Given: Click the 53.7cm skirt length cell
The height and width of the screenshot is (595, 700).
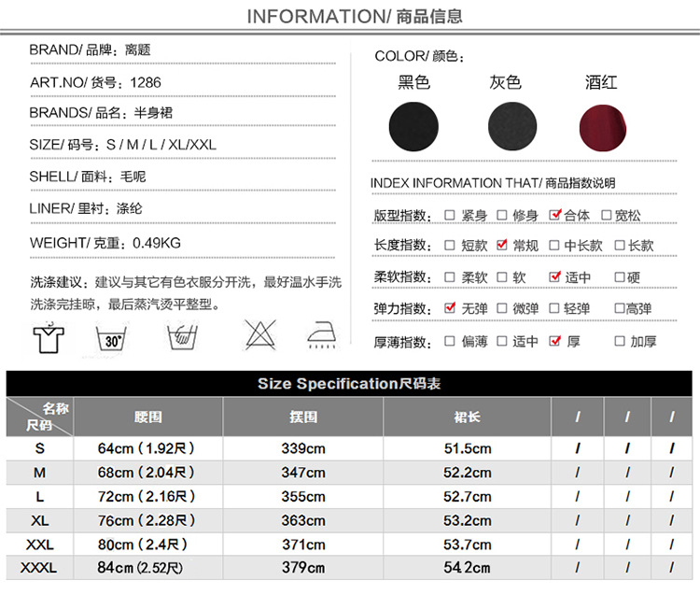Looking at the screenshot, I should tap(468, 545).
